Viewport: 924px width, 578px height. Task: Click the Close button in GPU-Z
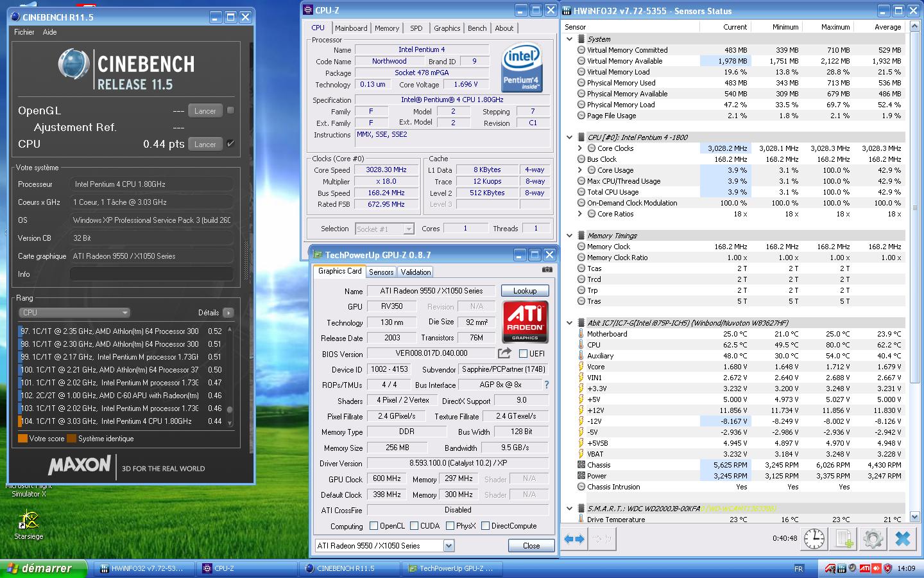tap(531, 545)
